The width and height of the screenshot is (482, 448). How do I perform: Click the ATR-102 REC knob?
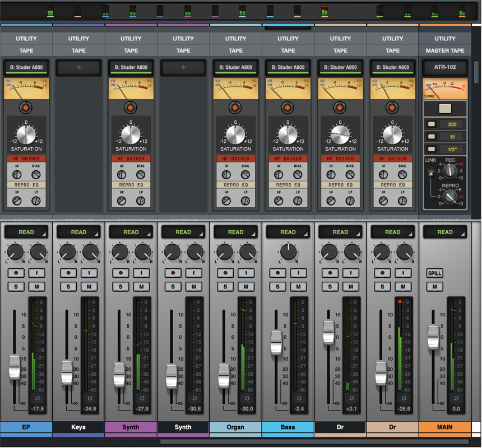click(x=450, y=171)
